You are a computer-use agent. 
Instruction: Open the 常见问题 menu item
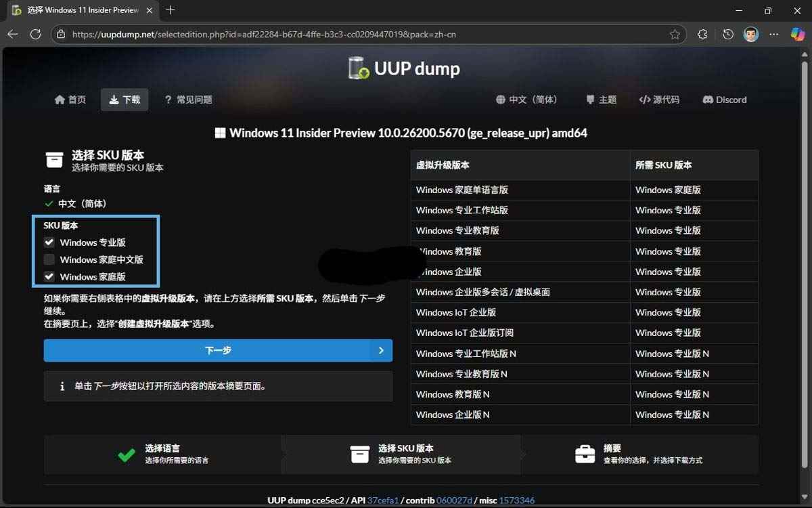(x=189, y=99)
